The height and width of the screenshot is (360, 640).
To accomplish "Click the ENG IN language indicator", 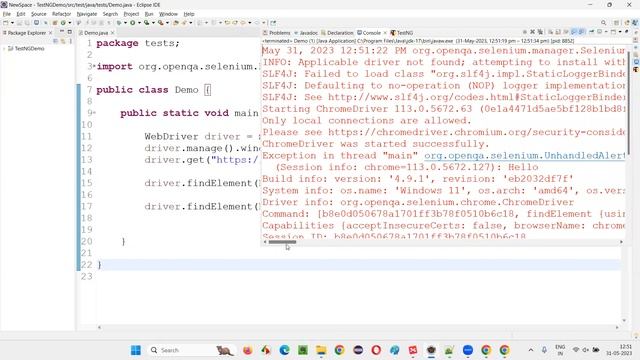I will tap(560, 350).
